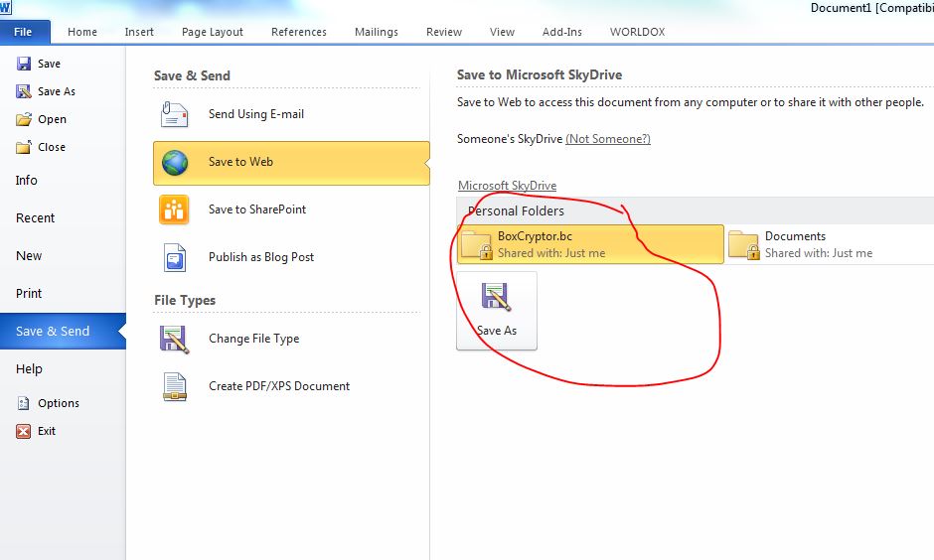Click the Save As icon in left sidebar
The height and width of the screenshot is (560, 934).
24,91
